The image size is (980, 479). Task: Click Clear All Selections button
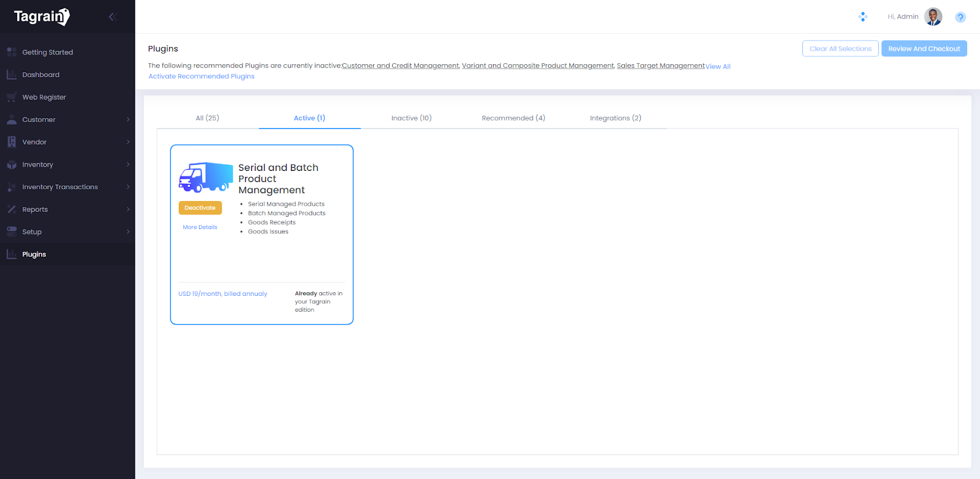(x=840, y=48)
